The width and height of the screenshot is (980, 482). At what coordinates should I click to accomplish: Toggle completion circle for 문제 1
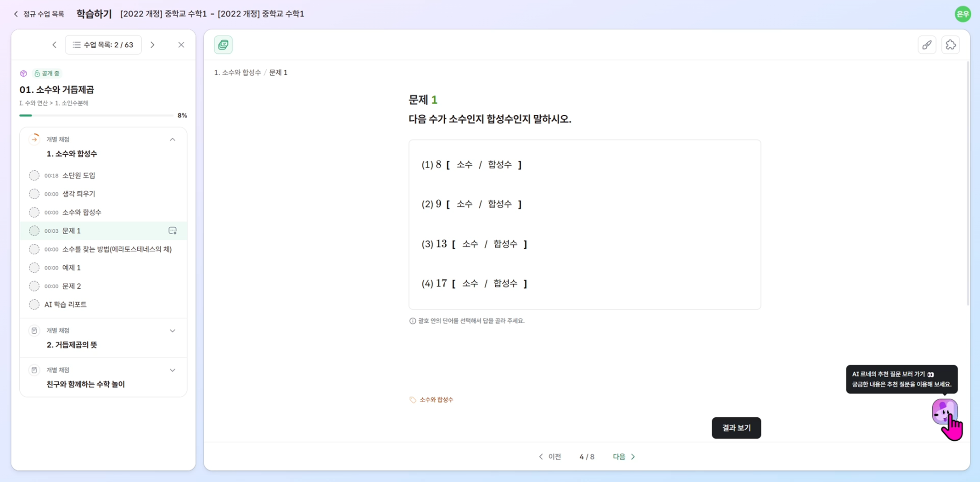(34, 230)
